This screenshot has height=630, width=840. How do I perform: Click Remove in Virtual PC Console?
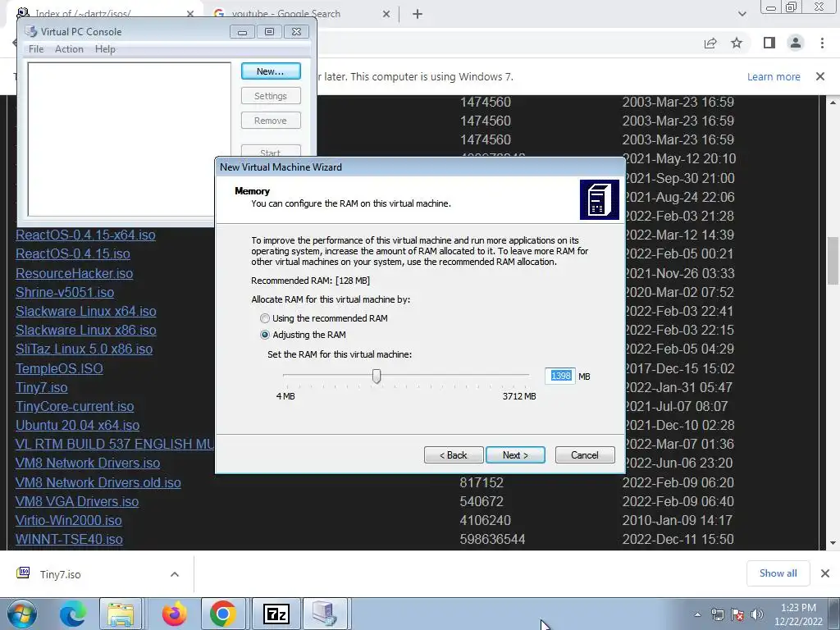coord(271,121)
